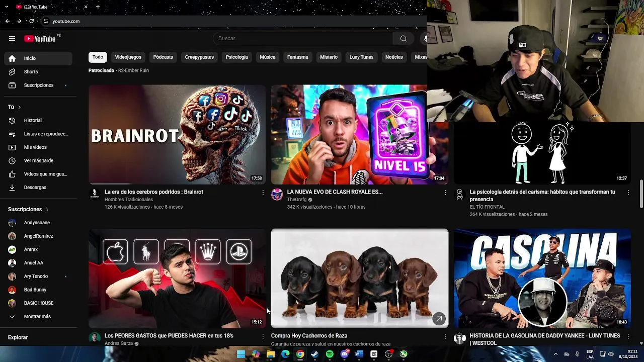Select the Creepypastas filter chip
This screenshot has width=644, height=362.
click(x=199, y=57)
